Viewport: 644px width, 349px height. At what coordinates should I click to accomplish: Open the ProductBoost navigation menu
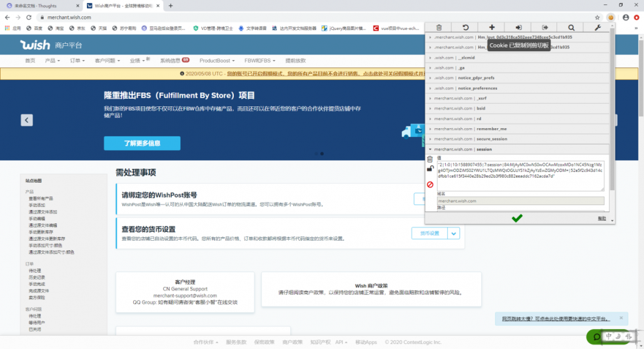[217, 61]
